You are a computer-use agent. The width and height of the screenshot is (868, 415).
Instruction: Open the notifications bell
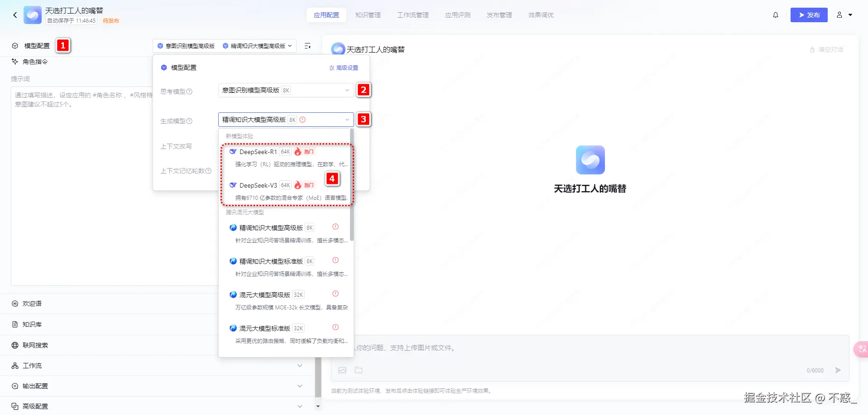pos(776,15)
